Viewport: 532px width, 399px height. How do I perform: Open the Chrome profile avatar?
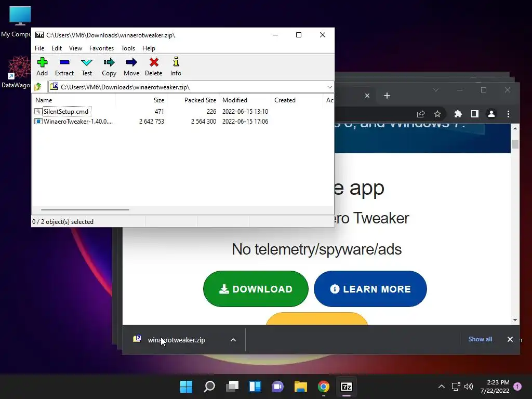coord(491,114)
